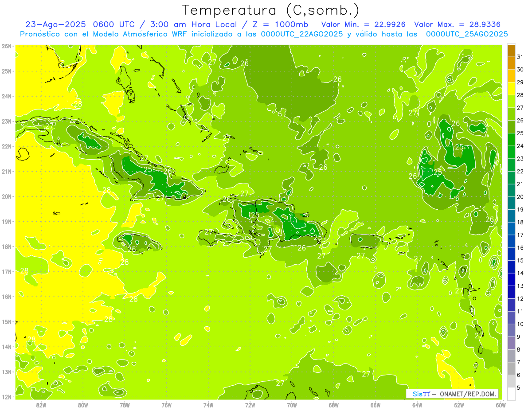Click the '0000UTC_25AGO2025' valid-until time text

click(x=467, y=34)
